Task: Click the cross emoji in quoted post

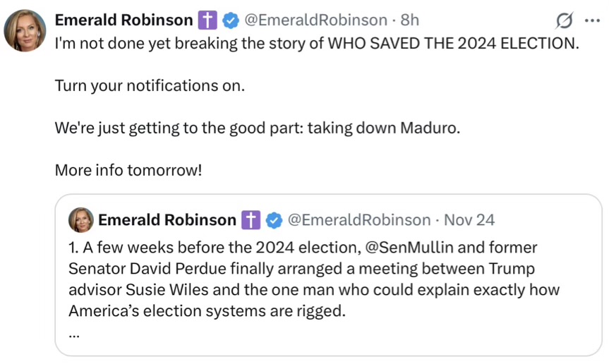Action: point(251,220)
